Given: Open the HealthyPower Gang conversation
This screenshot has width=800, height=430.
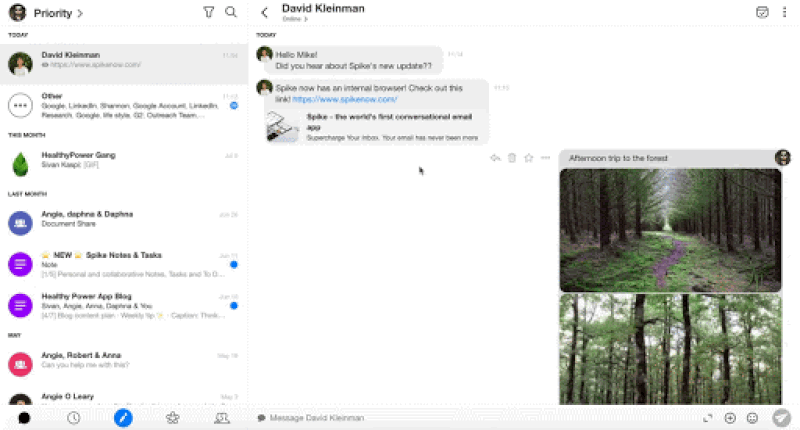Looking at the screenshot, I should (124, 163).
